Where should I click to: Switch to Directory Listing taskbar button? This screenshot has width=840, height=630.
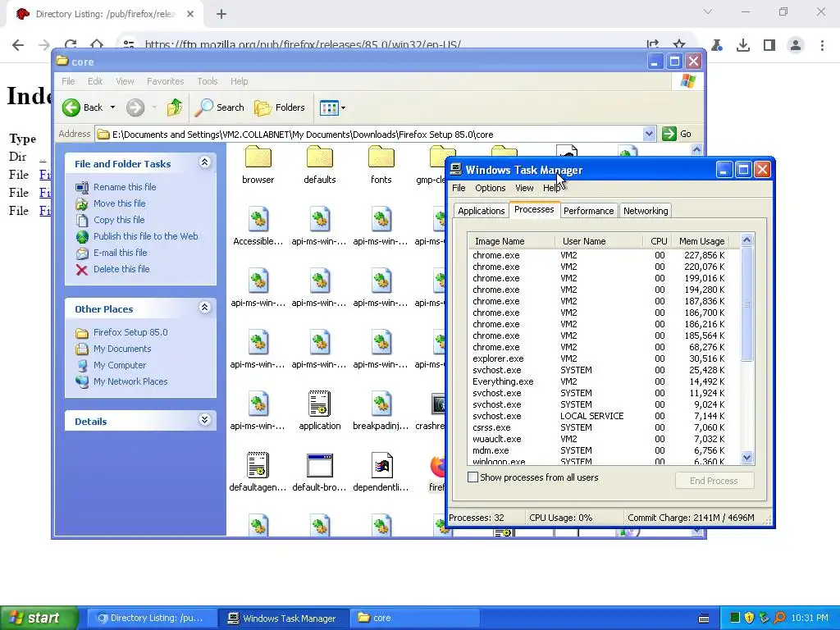151,618
